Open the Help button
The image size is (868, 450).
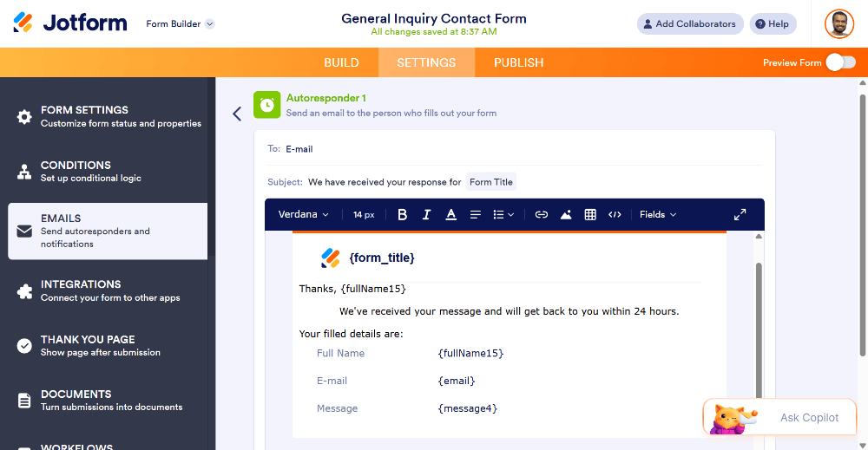tap(773, 23)
